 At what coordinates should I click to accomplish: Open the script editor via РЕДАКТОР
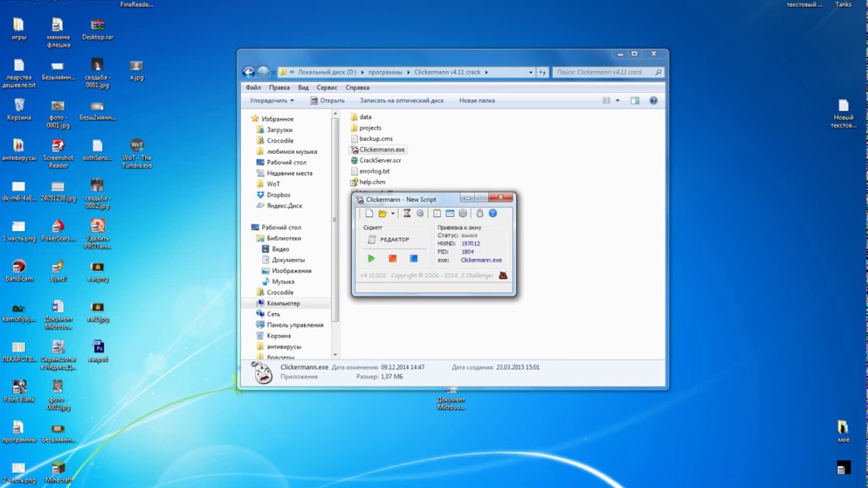coord(389,239)
